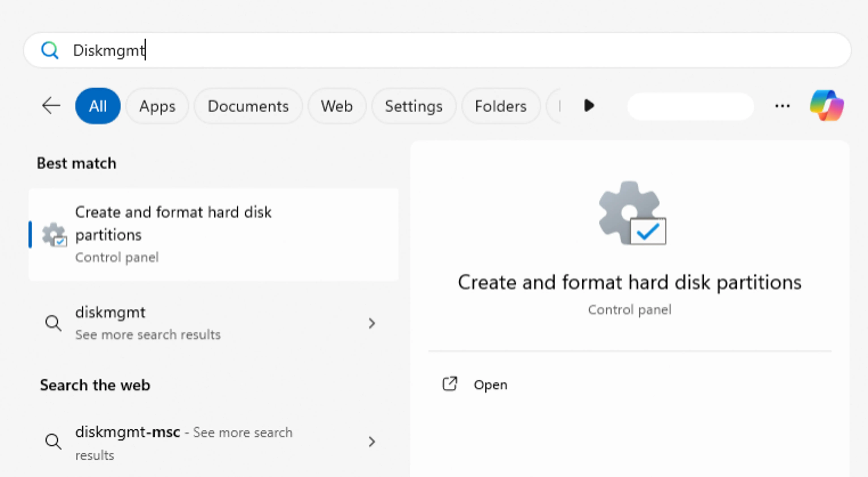
Task: Switch to the Settings filter tab
Action: tap(414, 106)
